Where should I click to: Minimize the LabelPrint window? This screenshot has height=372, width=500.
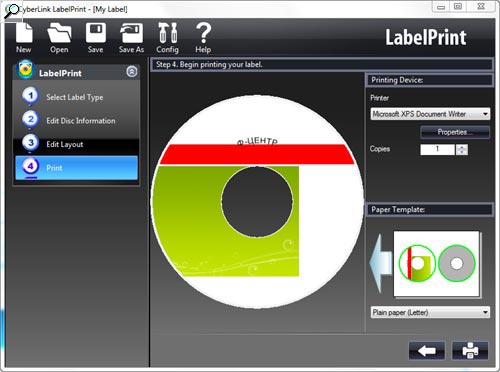[441, 7]
